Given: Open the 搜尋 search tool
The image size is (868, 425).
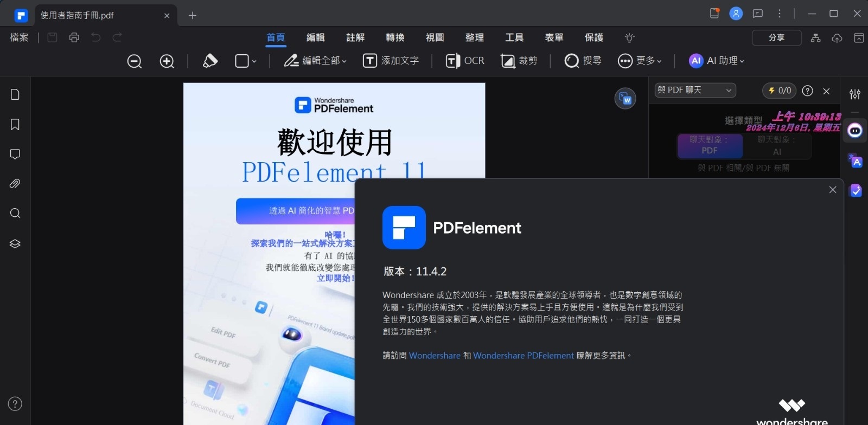Looking at the screenshot, I should [x=583, y=61].
